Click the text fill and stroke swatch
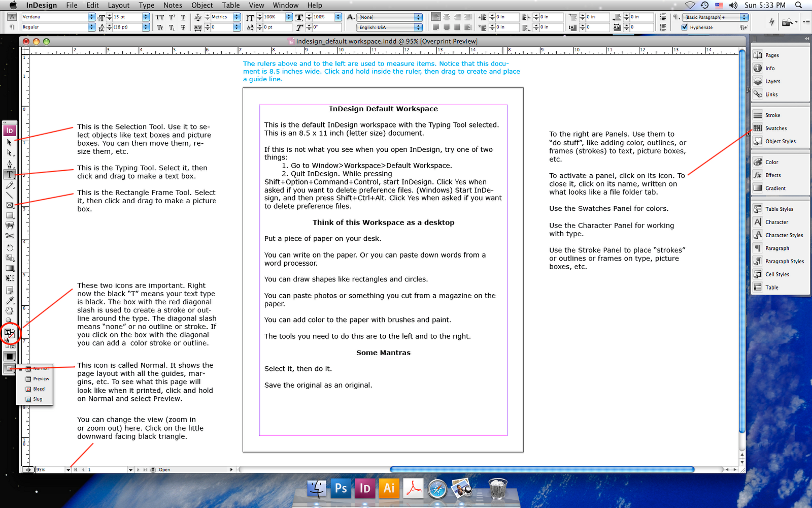The height and width of the screenshot is (508, 812). [9, 333]
